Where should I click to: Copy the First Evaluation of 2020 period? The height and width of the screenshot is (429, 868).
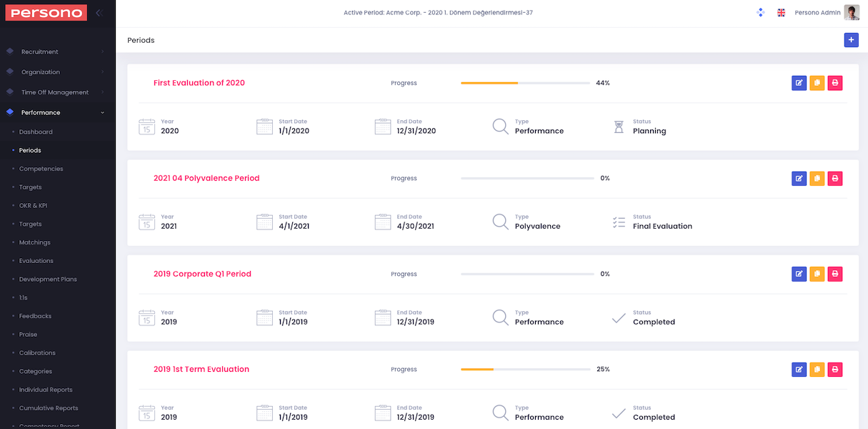817,83
